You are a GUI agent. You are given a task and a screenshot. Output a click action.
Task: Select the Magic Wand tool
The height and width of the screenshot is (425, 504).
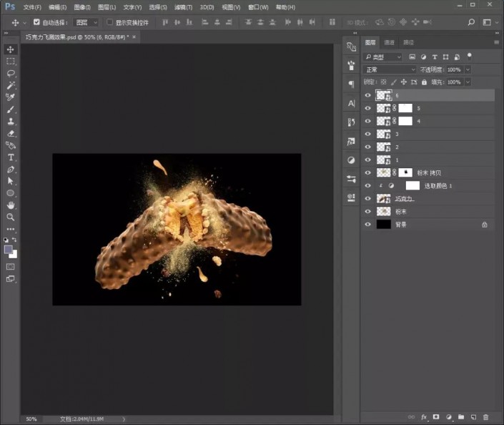10,85
